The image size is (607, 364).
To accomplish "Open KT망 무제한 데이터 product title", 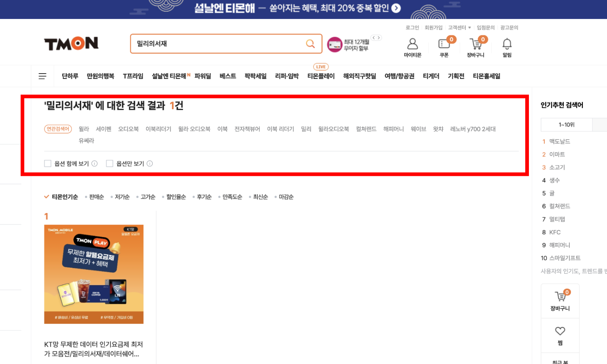I will [93, 349].
